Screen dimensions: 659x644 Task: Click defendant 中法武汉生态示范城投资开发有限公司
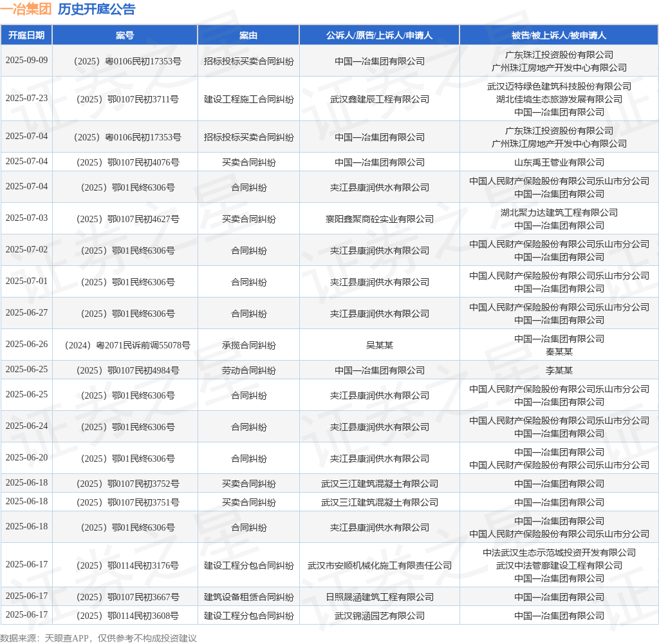[559, 553]
